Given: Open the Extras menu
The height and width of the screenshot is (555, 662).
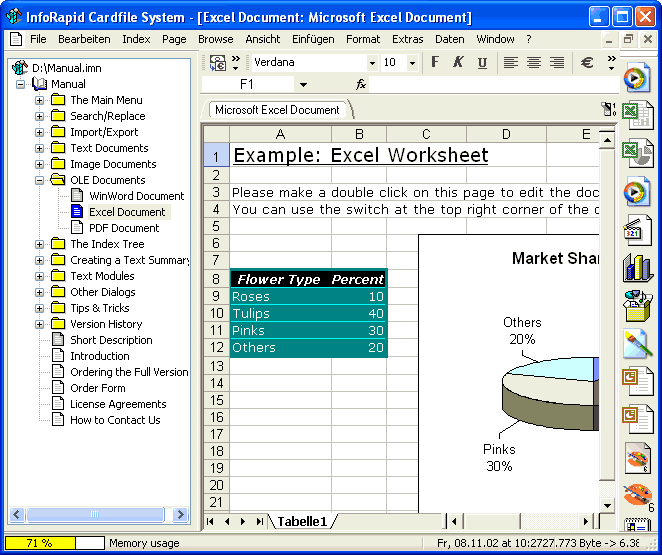Looking at the screenshot, I should click(407, 39).
